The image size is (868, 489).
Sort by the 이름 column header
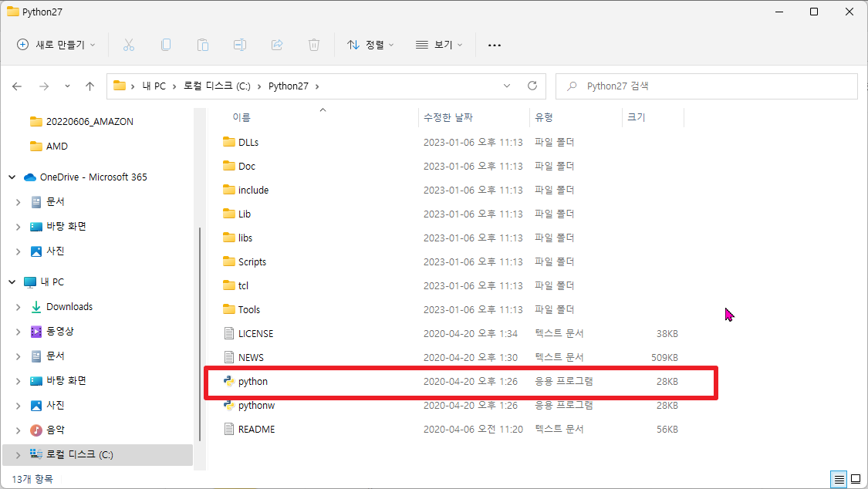pyautogui.click(x=241, y=117)
